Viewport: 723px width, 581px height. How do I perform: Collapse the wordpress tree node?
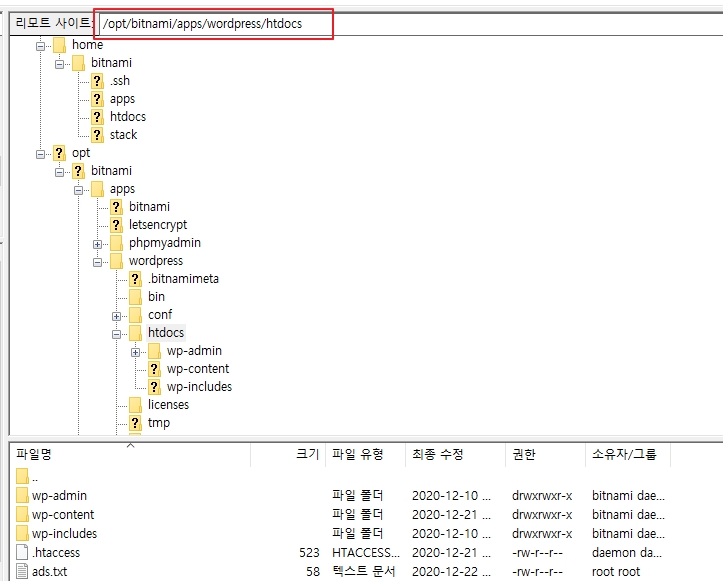(98, 261)
